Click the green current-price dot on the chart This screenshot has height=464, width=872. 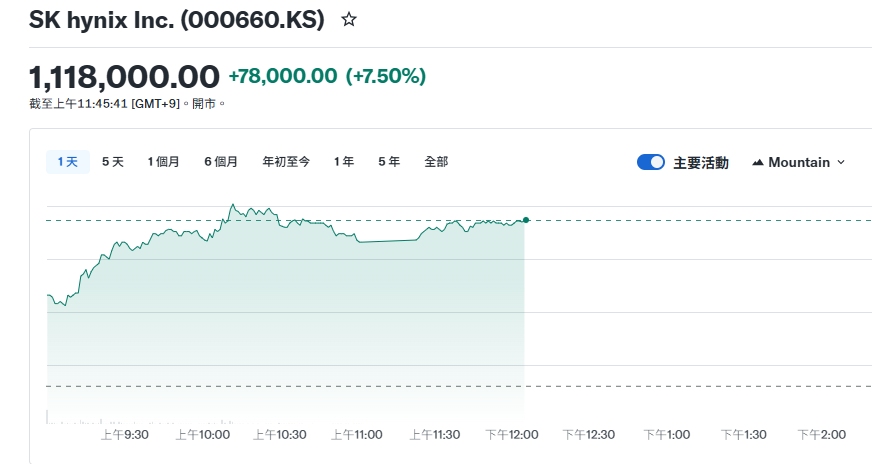click(526, 220)
